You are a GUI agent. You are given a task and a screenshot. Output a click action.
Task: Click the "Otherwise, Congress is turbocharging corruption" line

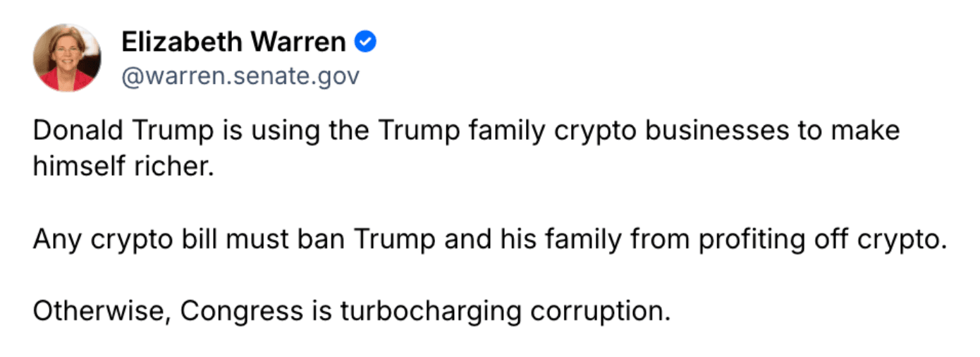point(351,311)
